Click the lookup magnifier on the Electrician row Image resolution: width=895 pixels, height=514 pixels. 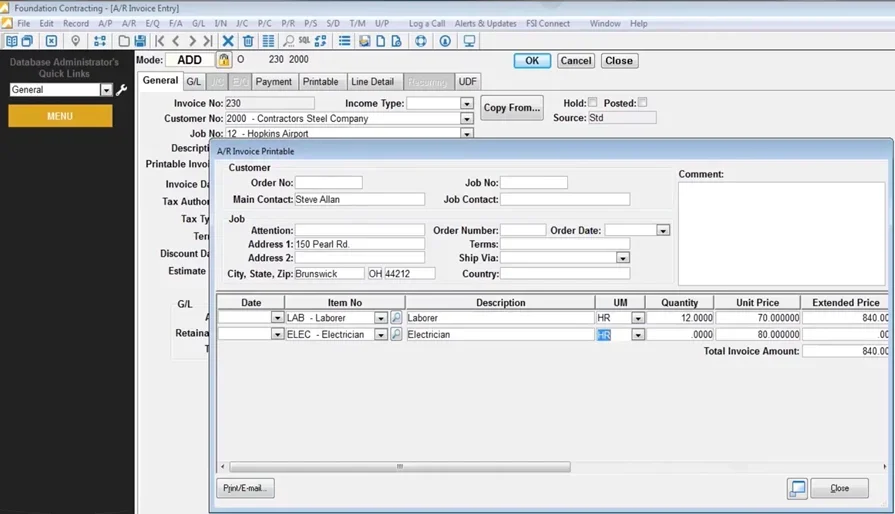(x=396, y=334)
